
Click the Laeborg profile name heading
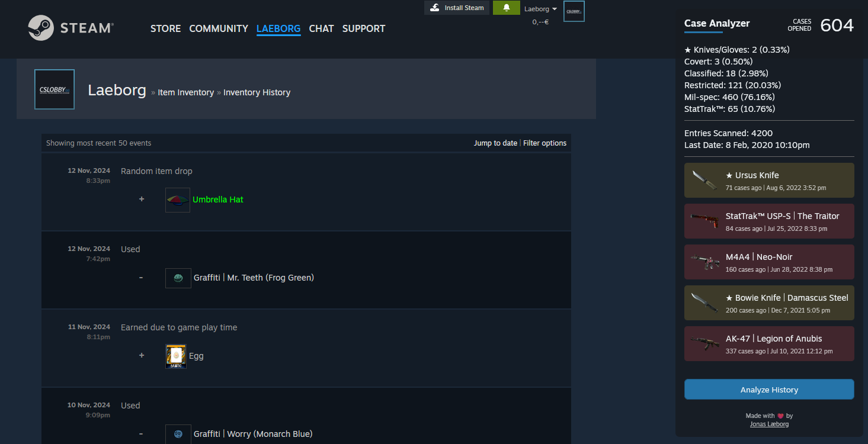pyautogui.click(x=117, y=90)
